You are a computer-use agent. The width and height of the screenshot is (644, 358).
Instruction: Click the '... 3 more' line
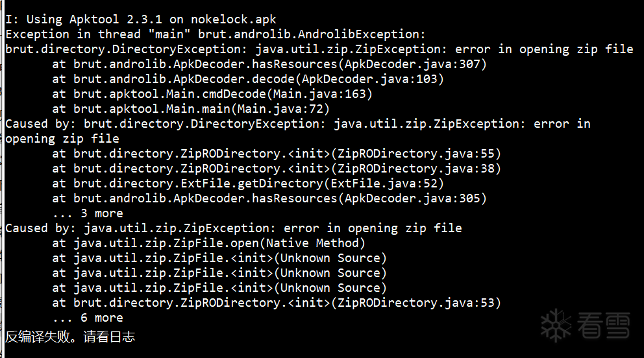click(x=88, y=213)
